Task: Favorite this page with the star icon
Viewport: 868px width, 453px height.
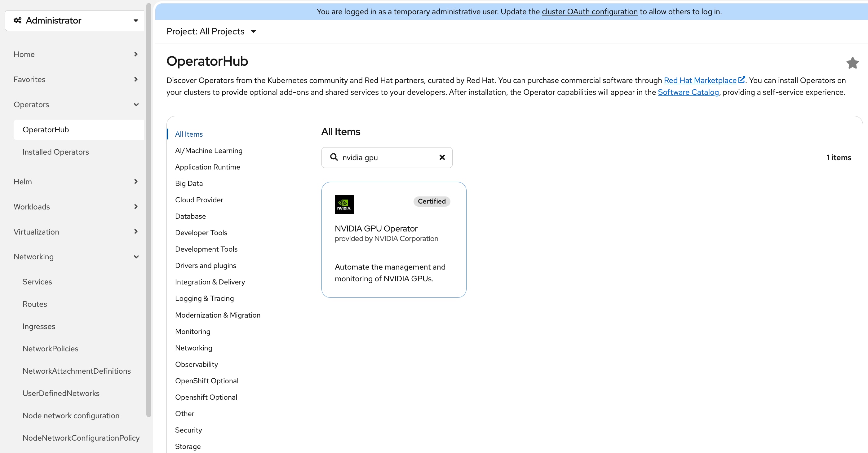Action: [x=852, y=63]
